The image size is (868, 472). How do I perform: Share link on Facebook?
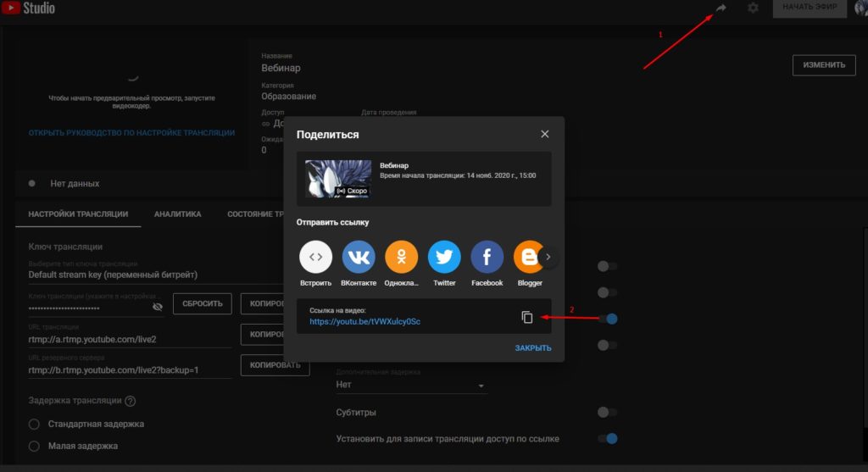[487, 257]
